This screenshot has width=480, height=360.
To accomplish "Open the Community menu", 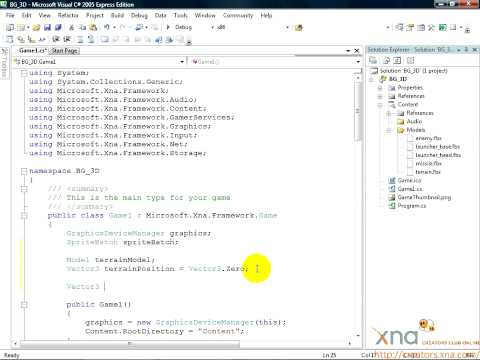I will [238, 15].
